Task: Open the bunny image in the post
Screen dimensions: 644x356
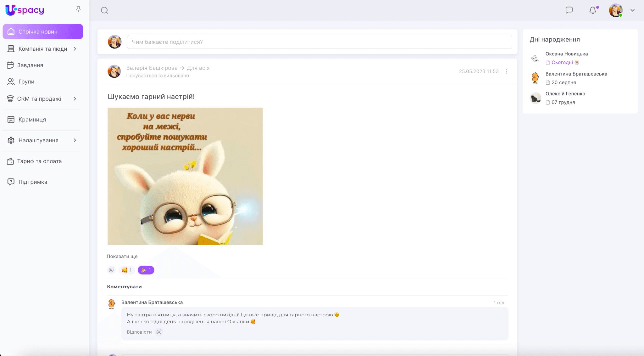Action: pos(185,176)
